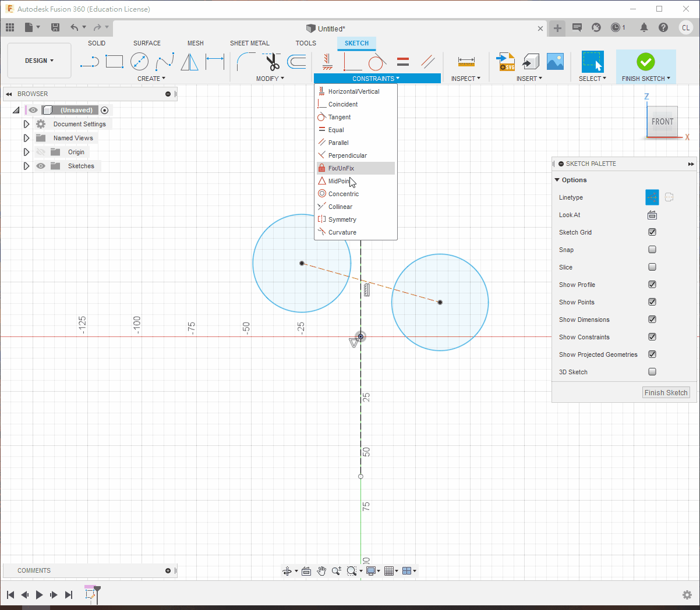
Task: Select the Center Diameter Circle tool
Action: coord(139,62)
